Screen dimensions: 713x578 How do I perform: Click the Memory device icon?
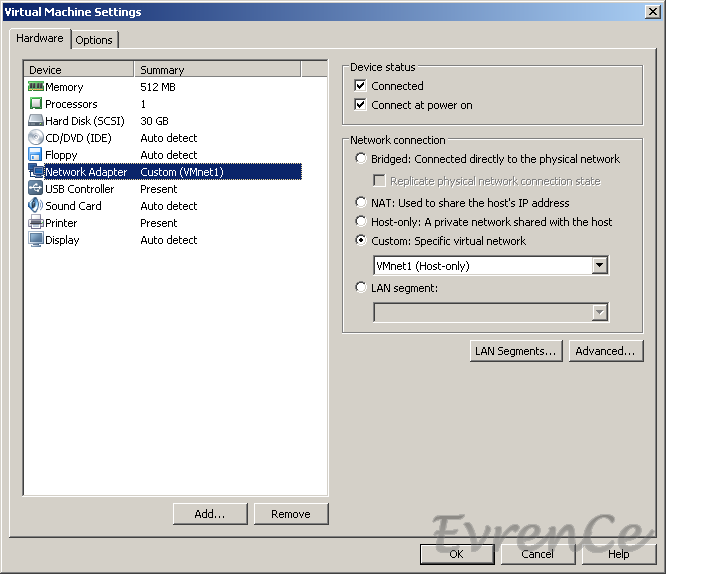click(35, 87)
